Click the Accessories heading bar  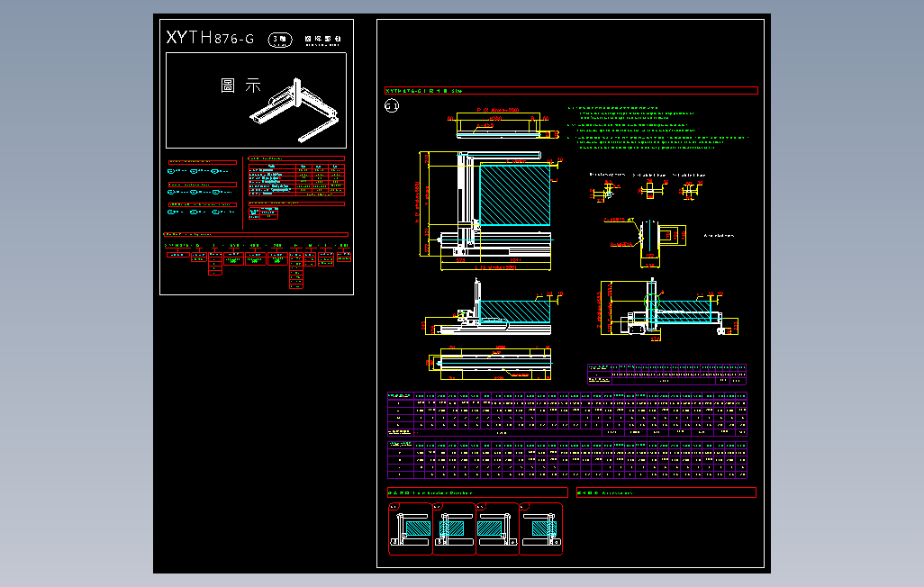tap(666, 492)
